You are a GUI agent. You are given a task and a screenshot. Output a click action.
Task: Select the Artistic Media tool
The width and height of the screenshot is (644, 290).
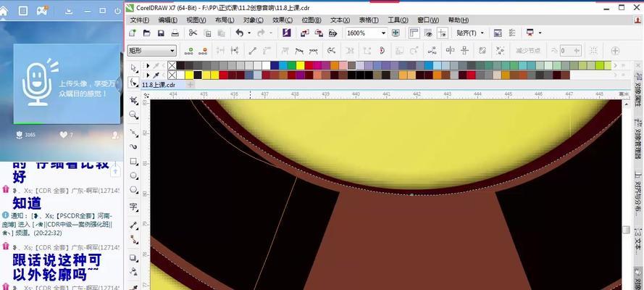(133, 146)
